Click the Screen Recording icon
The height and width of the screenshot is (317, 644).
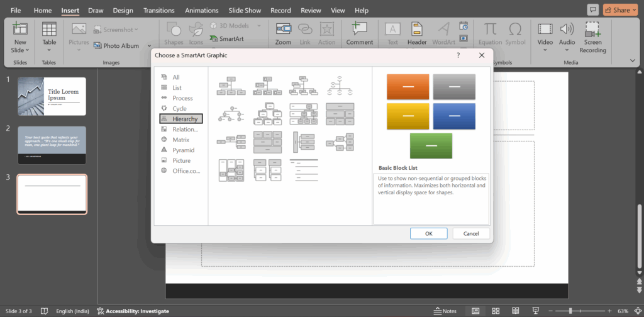tap(592, 29)
